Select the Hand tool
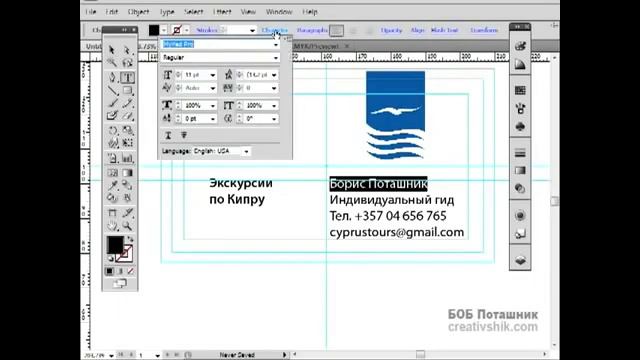 click(x=112, y=226)
